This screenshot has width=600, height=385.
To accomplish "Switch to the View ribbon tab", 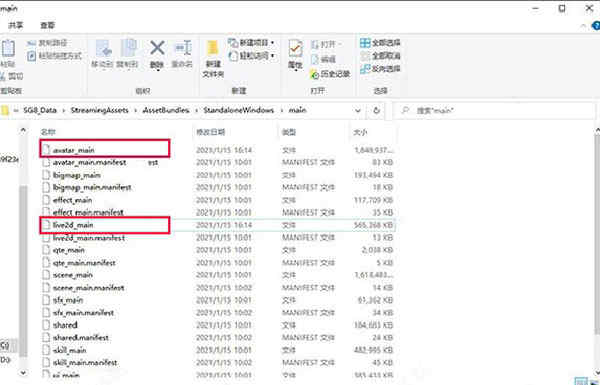I will point(47,25).
